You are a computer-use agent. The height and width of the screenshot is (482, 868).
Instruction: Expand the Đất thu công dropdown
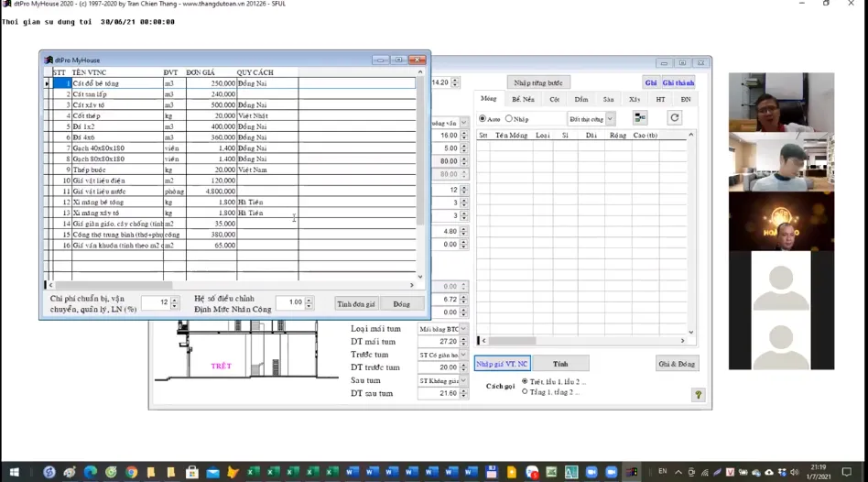[x=610, y=119]
